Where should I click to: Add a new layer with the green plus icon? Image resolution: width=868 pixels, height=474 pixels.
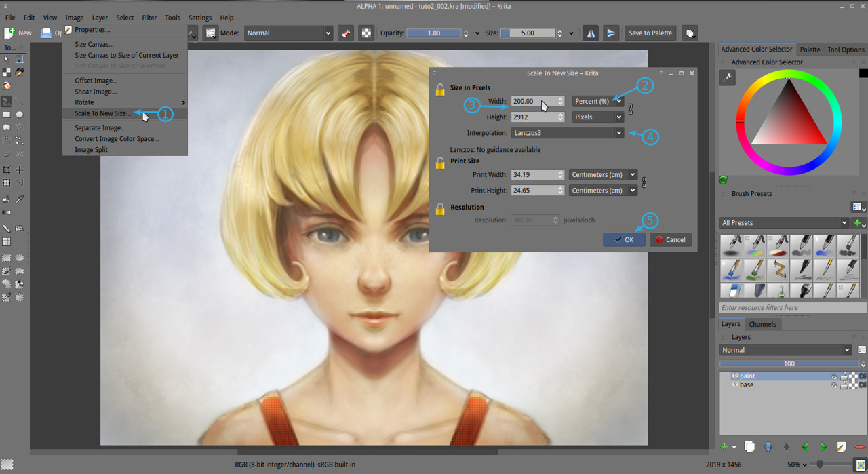[x=724, y=446]
